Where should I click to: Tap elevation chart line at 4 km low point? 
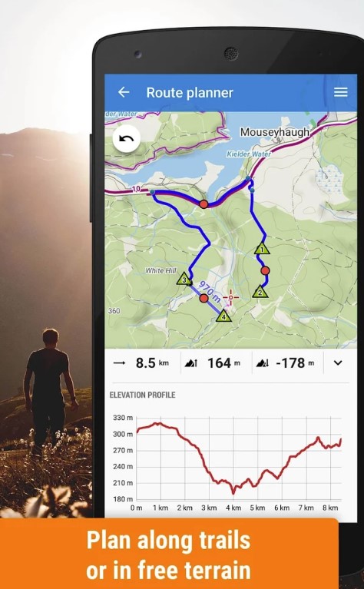233,490
